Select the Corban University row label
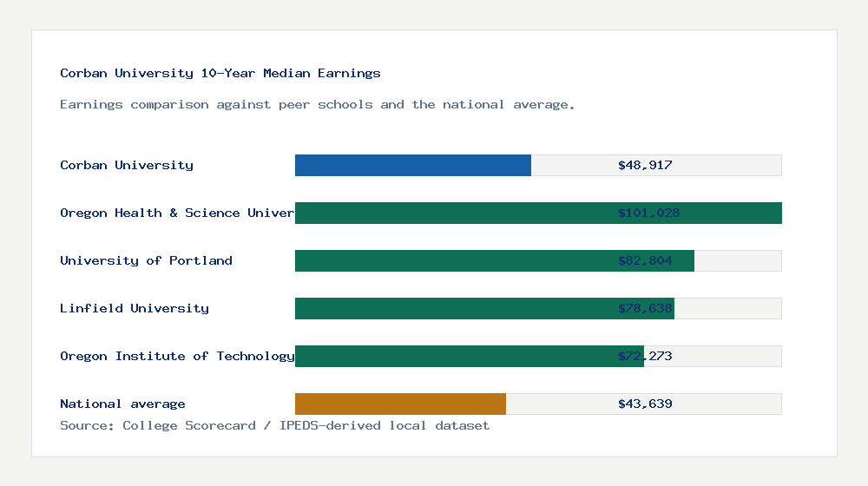The image size is (868, 486). pos(127,165)
